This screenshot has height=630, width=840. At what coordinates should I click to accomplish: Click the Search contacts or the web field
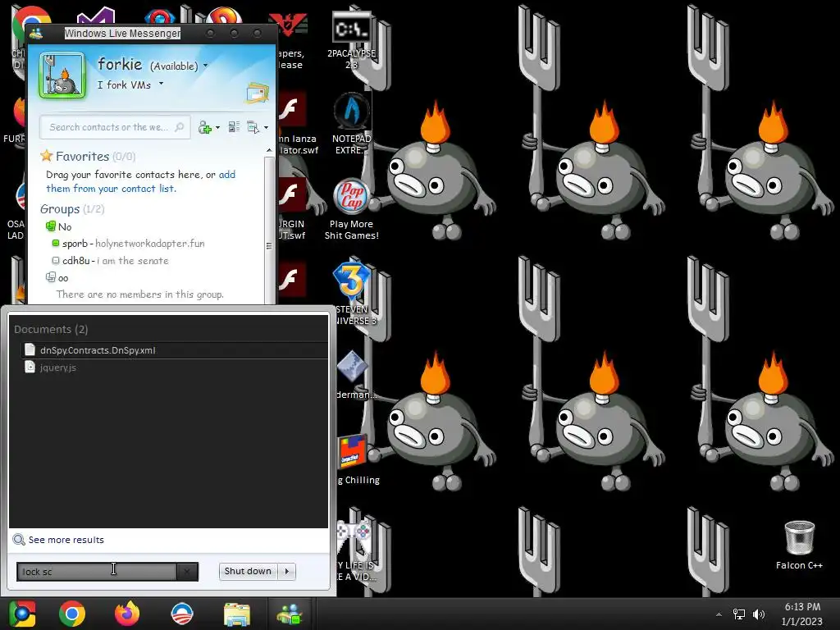115,127
